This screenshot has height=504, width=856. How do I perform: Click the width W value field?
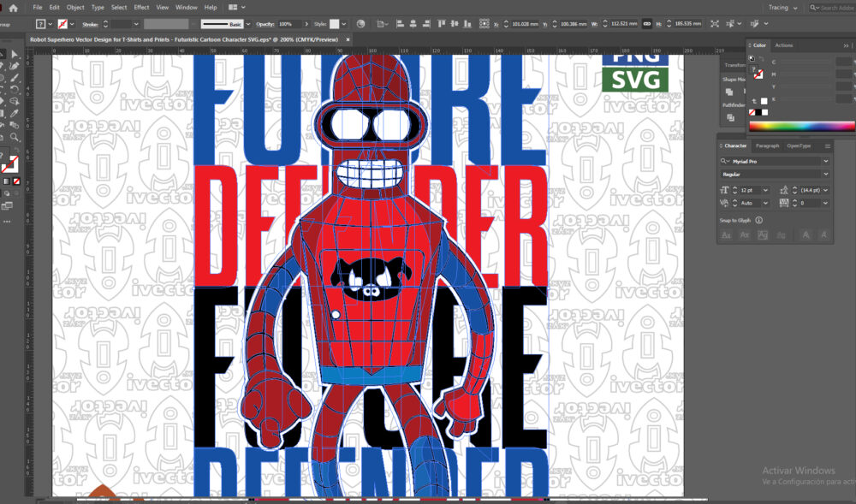pos(624,24)
